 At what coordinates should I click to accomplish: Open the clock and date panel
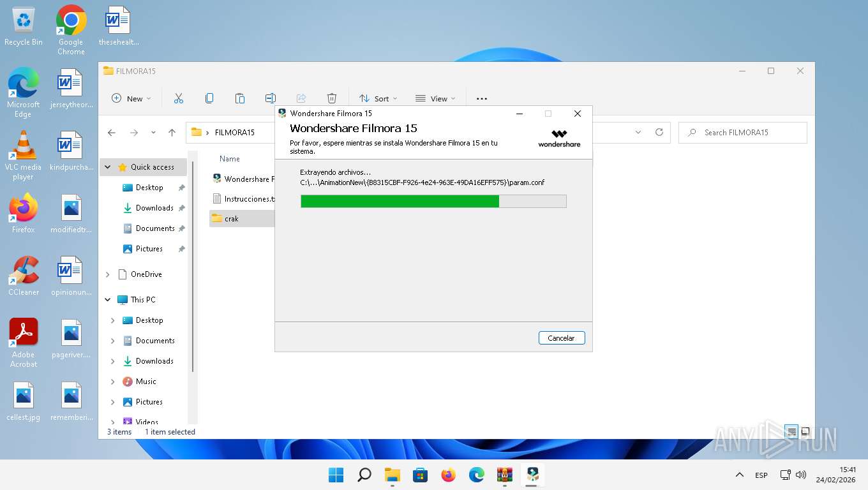coord(836,475)
